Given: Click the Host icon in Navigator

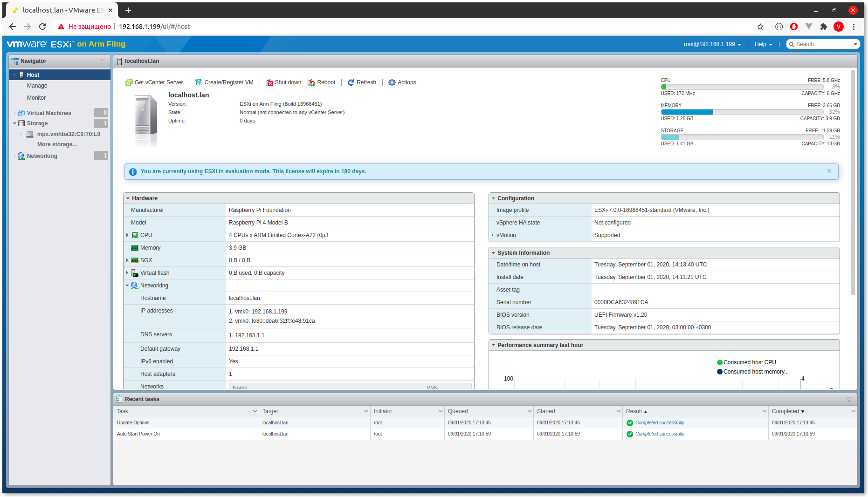Looking at the screenshot, I should click(22, 75).
